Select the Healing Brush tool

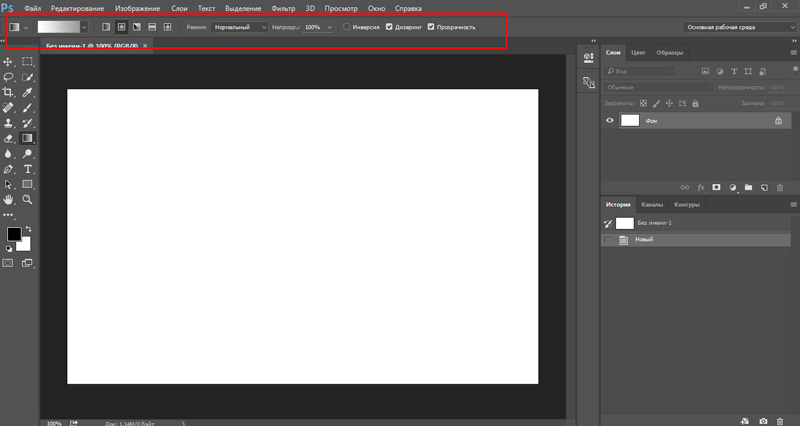[8, 108]
